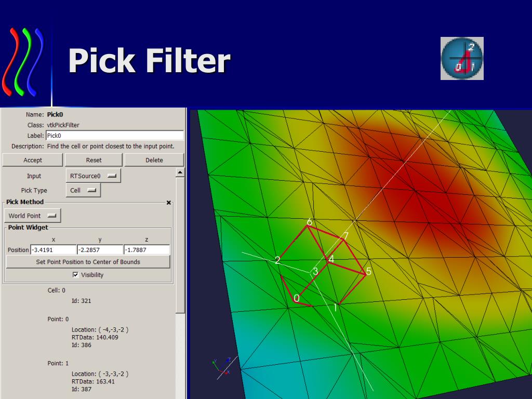Screen dimensions: 532x399
Task: Click the vertex label 0 in viewport
Action: 297,298
